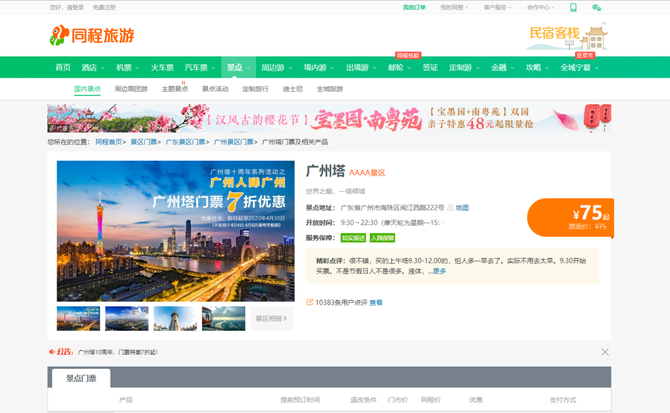Click the 免费注册 register link
This screenshot has height=413, width=670.
click(104, 7)
